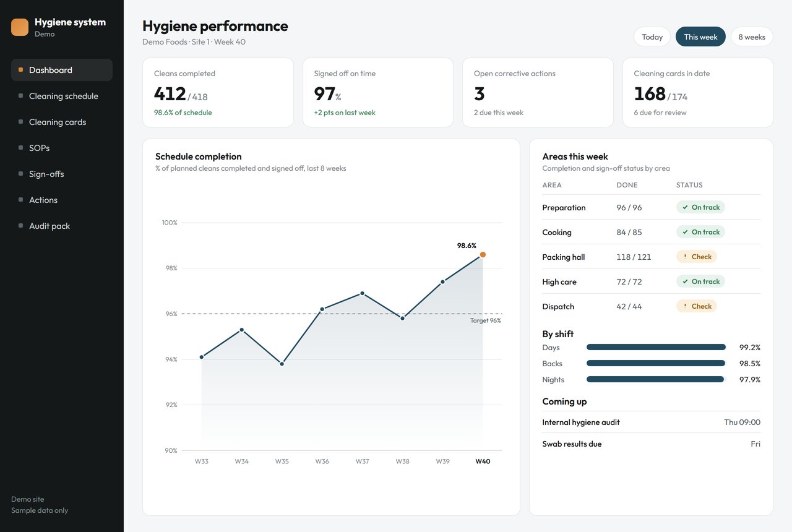This screenshot has width=792, height=532.
Task: Open the Sign-offs section
Action: (62, 174)
